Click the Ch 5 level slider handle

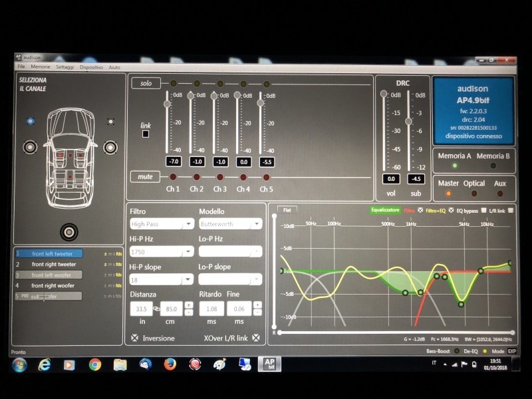pyautogui.click(x=261, y=103)
